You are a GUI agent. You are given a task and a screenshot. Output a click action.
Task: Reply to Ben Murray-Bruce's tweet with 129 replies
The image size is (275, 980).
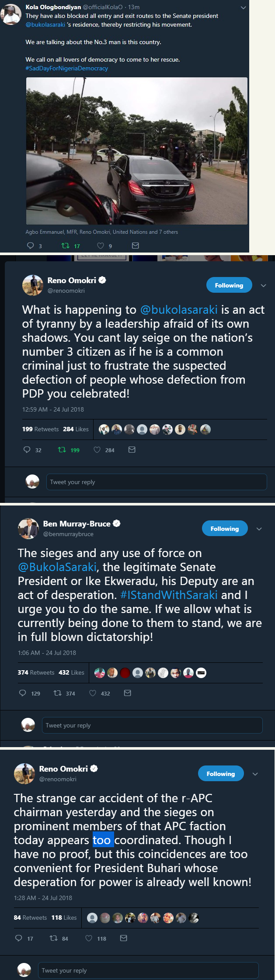[23, 693]
